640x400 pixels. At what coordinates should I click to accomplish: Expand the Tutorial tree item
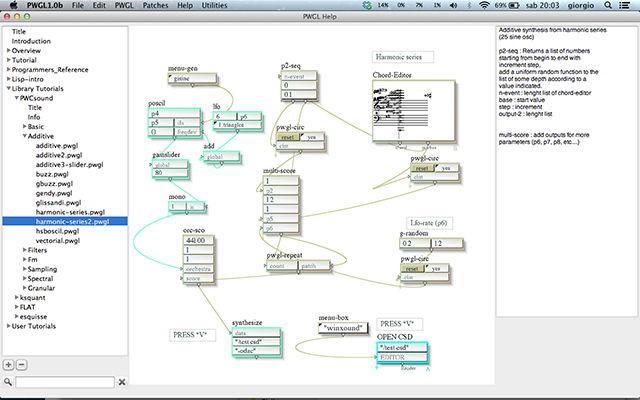pyautogui.click(x=9, y=60)
